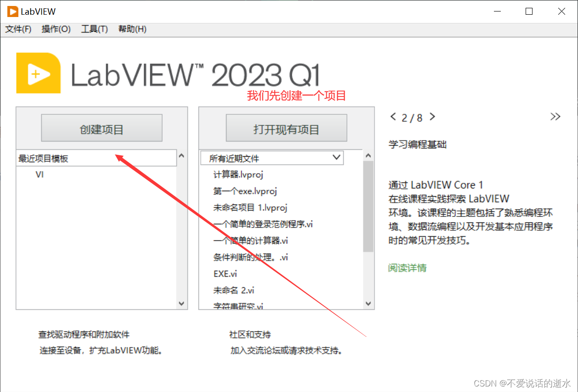578x392 pixels.
Task: Click up arrow of template list scrollbar
Action: 181,155
